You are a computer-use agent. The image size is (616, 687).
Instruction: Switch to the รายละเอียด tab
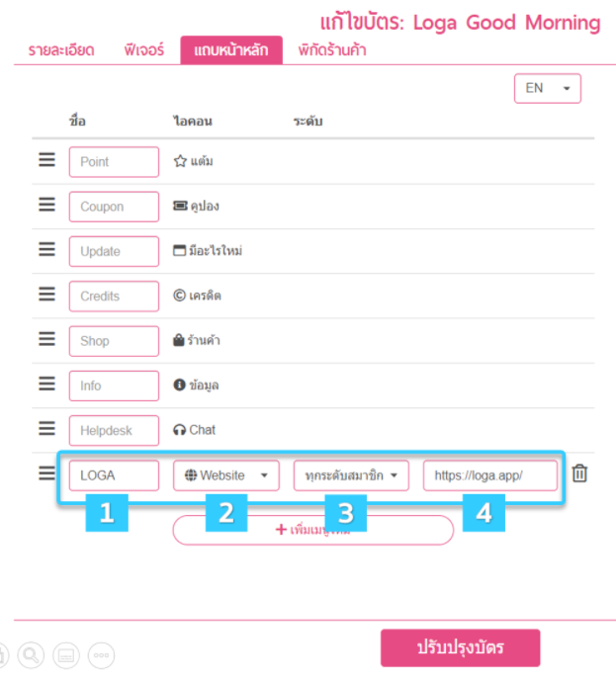click(x=61, y=50)
